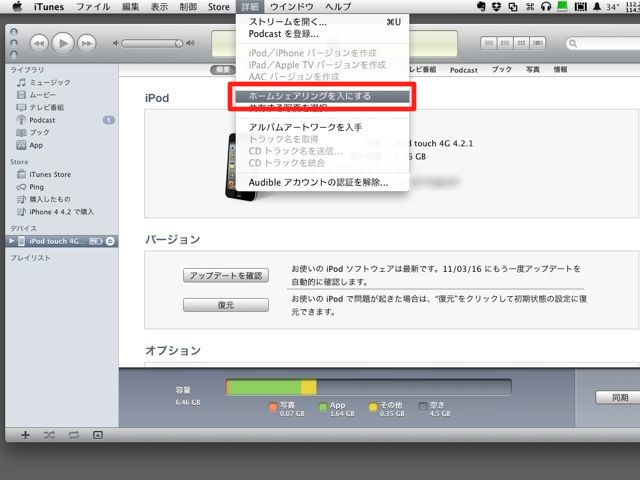Click the play button
Screen dimensions: 640x480
point(63,43)
